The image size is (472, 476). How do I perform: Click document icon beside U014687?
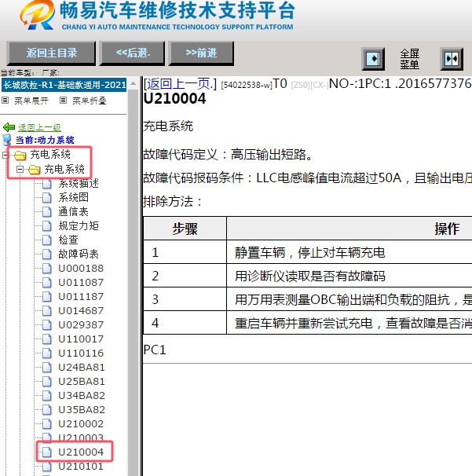[x=47, y=310]
